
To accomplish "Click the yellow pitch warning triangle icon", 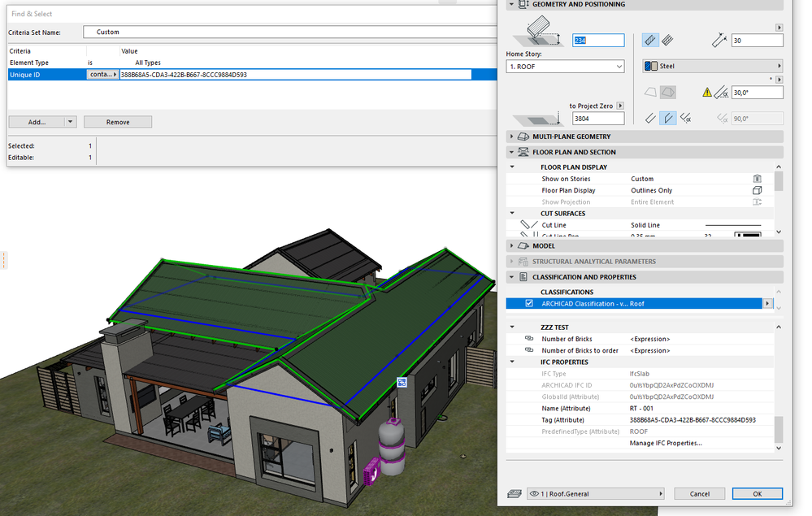I will (707, 93).
